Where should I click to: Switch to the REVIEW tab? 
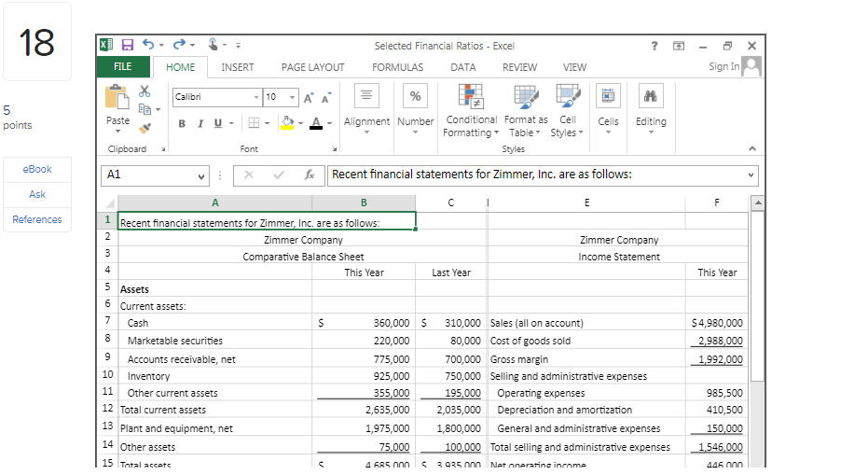pos(519,67)
